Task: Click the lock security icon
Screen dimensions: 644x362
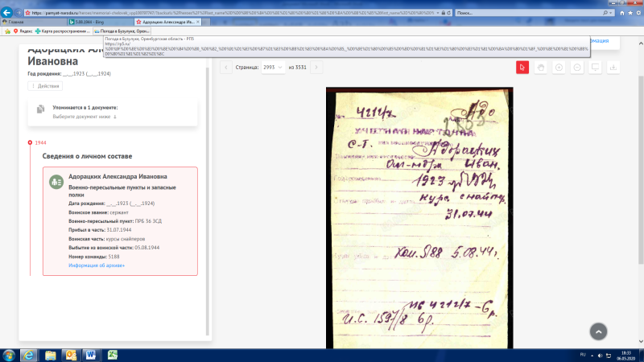Action: pyautogui.click(x=444, y=13)
